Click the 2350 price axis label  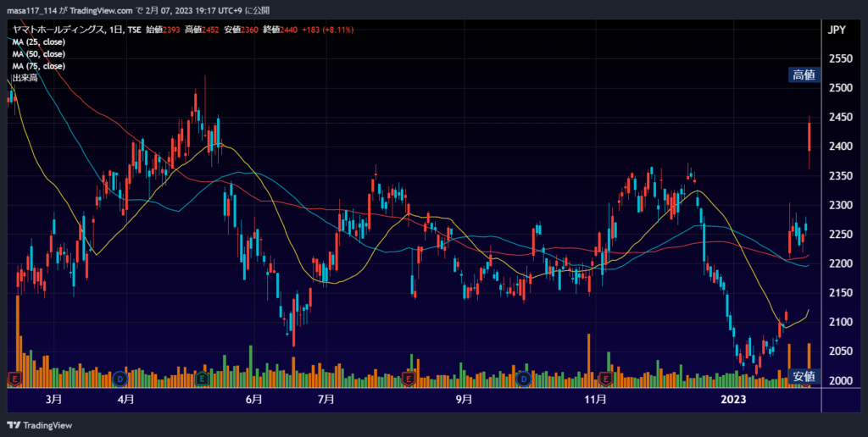tap(841, 176)
